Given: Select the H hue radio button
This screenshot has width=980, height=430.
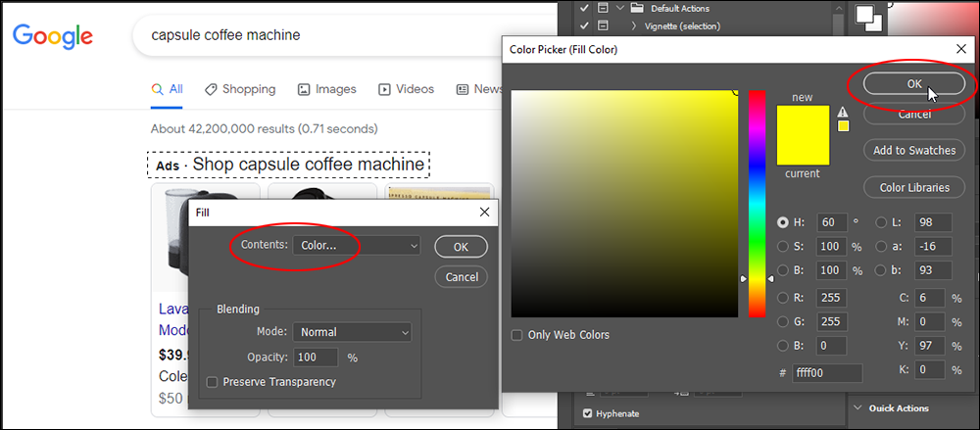Looking at the screenshot, I should [782, 222].
